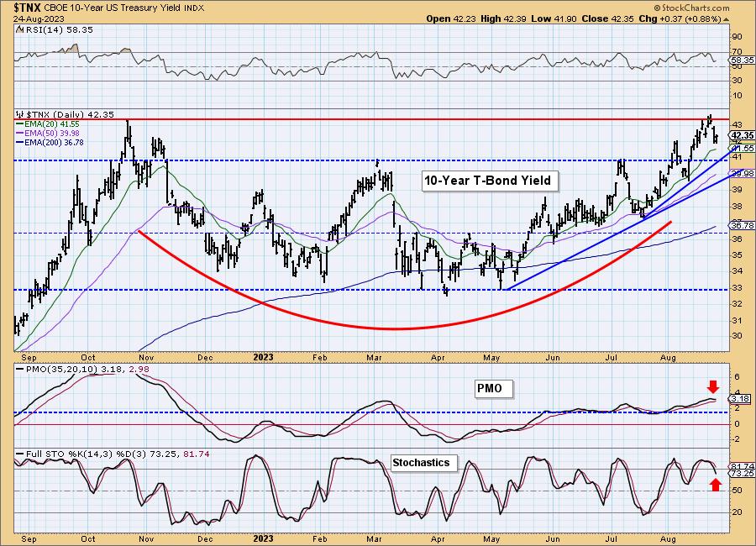The image size is (756, 546).
Task: Click the RSI(14) 58.35 indicator label
Action: tap(59, 30)
